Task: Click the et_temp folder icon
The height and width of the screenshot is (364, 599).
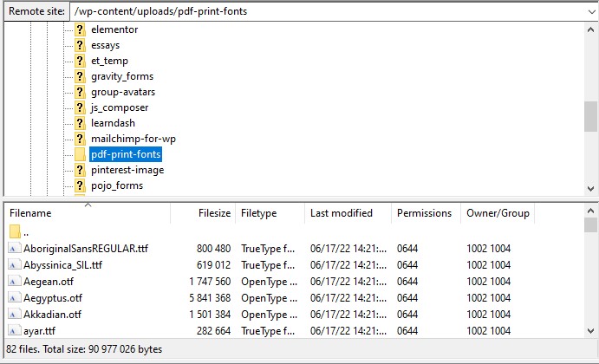Action: pyautogui.click(x=80, y=61)
